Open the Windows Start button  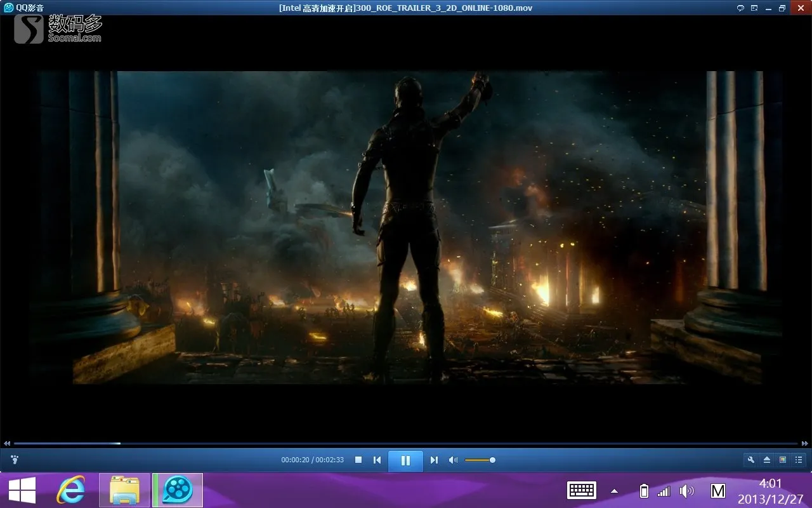[22, 490]
